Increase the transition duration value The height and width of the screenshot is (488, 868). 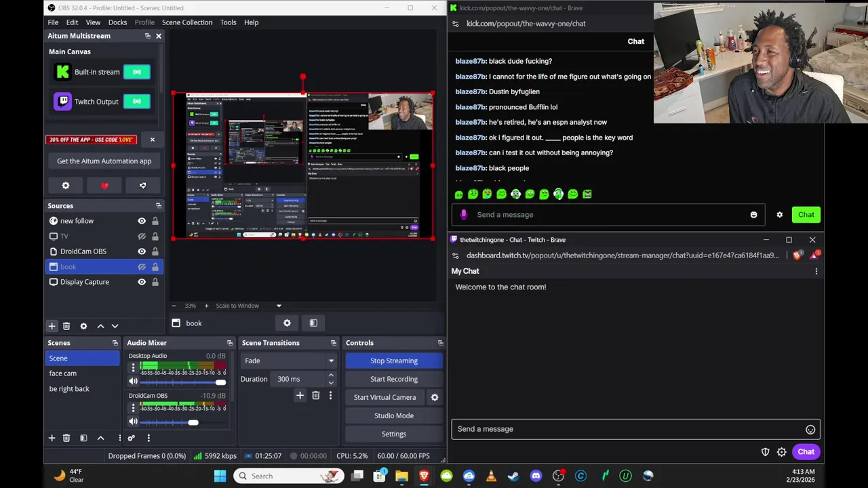331,375
